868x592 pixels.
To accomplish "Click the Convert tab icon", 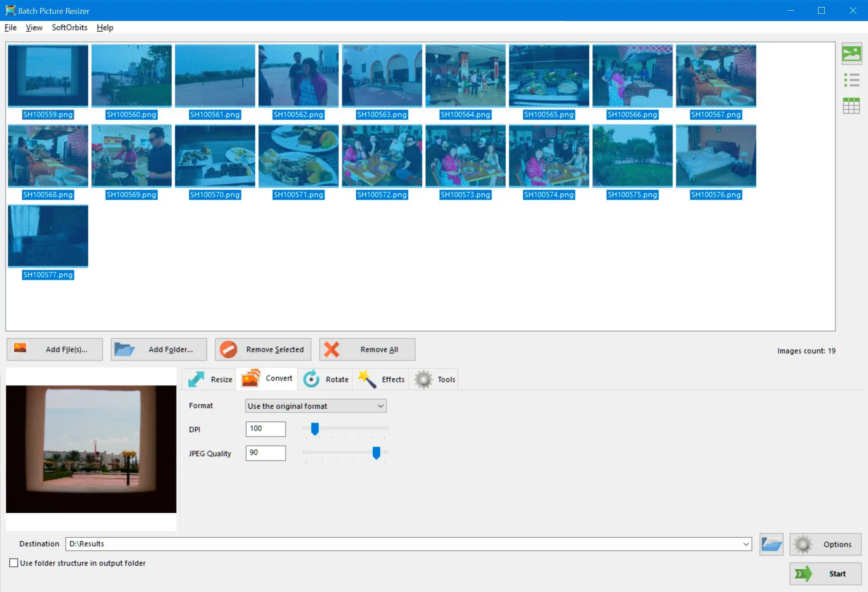I will click(x=251, y=378).
